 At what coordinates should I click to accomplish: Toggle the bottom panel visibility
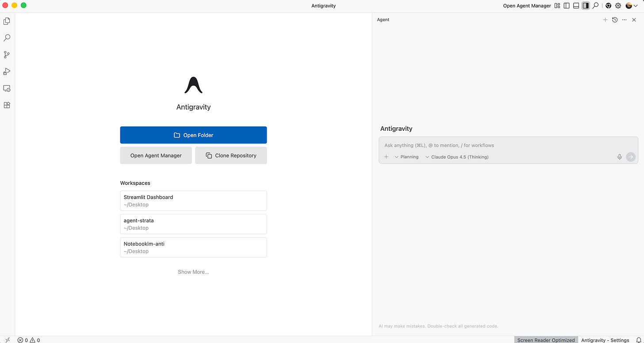point(576,6)
